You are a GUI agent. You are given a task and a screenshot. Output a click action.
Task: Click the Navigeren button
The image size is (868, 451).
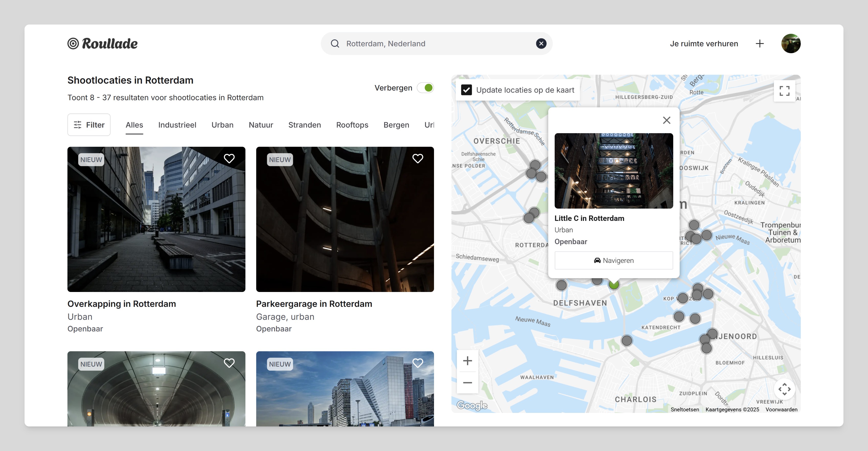(614, 261)
